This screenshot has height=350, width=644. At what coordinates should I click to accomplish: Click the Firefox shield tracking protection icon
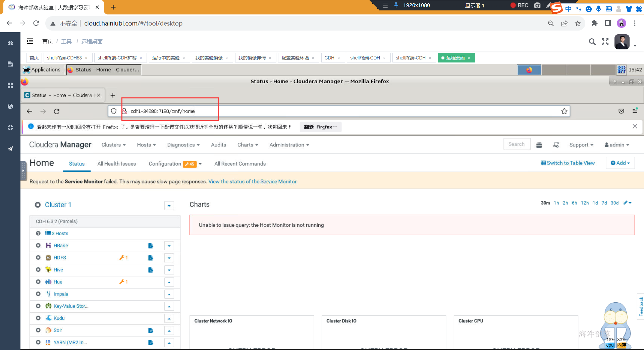tap(114, 111)
